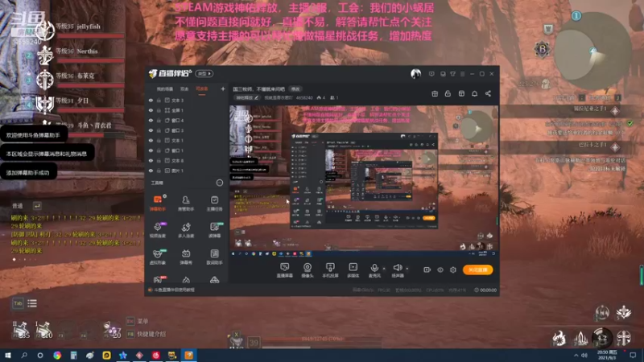Open the 弹幕助手 danmaku assistant tool
The image size is (644, 362).
click(x=158, y=203)
